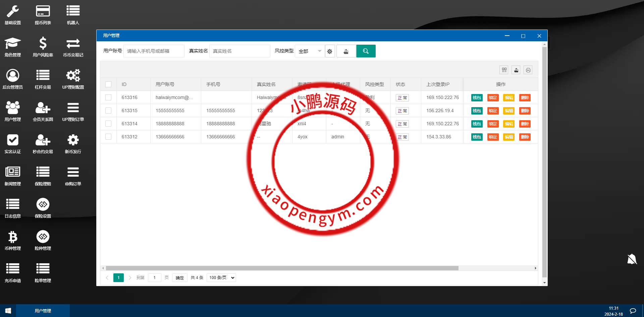Viewport: 644px width, 317px height.
Task: Expand the 风控类型 dropdown showing 全部
Action: pyautogui.click(x=310, y=51)
